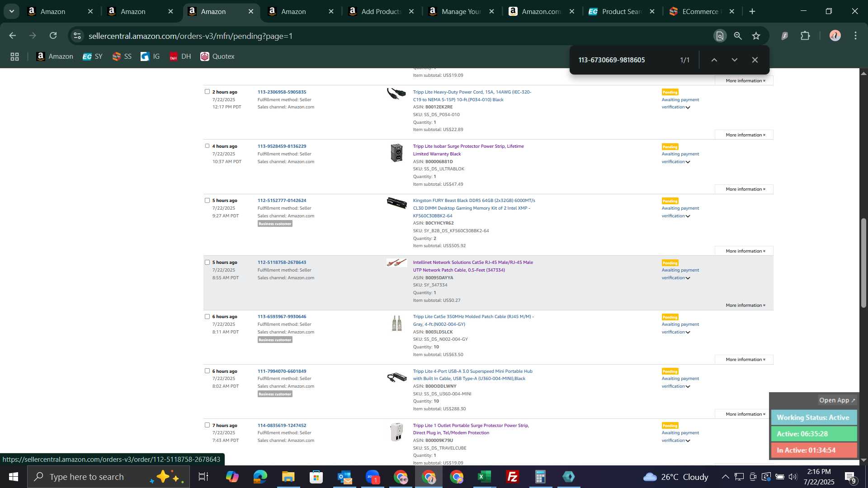
Task: Open Microsoft Edge from taskbar
Action: click(260, 477)
